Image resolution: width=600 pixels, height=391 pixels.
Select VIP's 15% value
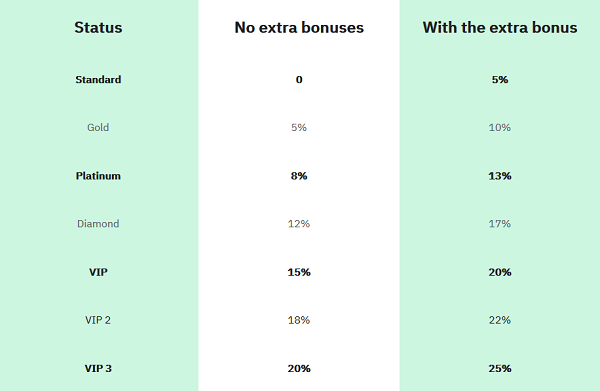click(299, 272)
